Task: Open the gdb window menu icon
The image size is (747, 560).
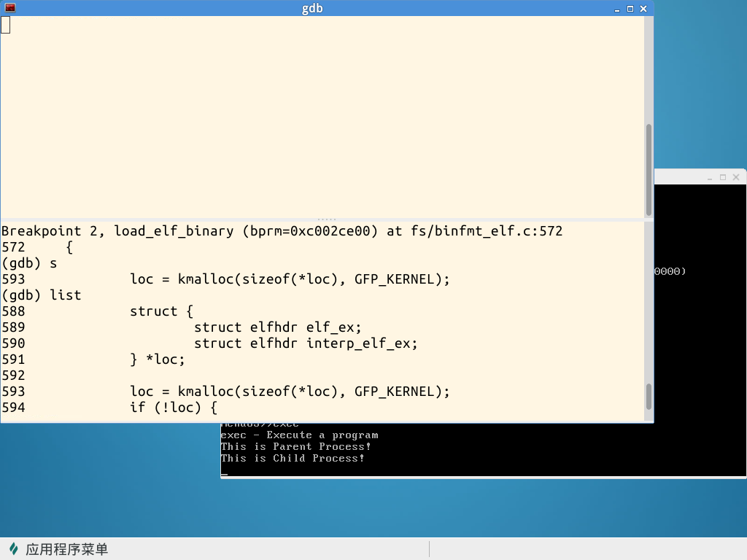Action: 10,8
